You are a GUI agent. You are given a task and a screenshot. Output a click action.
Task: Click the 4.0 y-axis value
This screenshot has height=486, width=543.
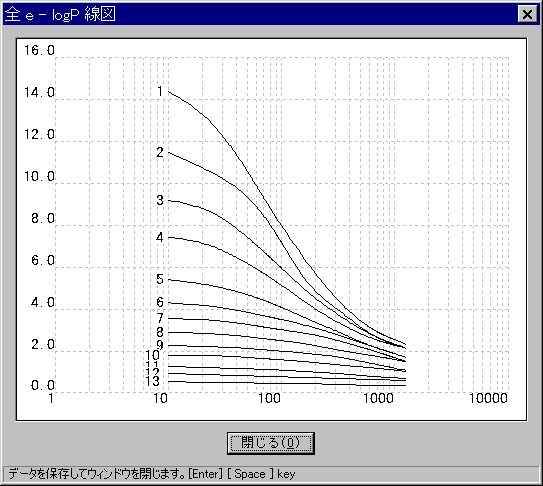pos(43,302)
